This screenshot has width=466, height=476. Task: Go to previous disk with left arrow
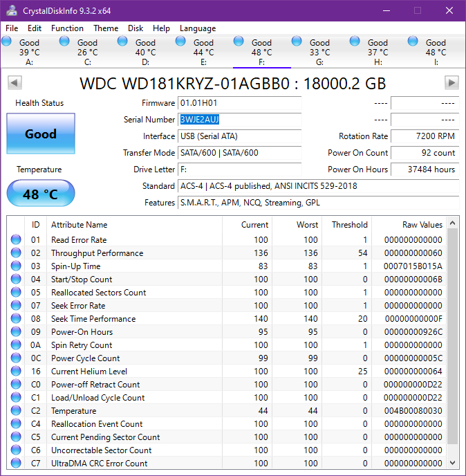click(14, 83)
